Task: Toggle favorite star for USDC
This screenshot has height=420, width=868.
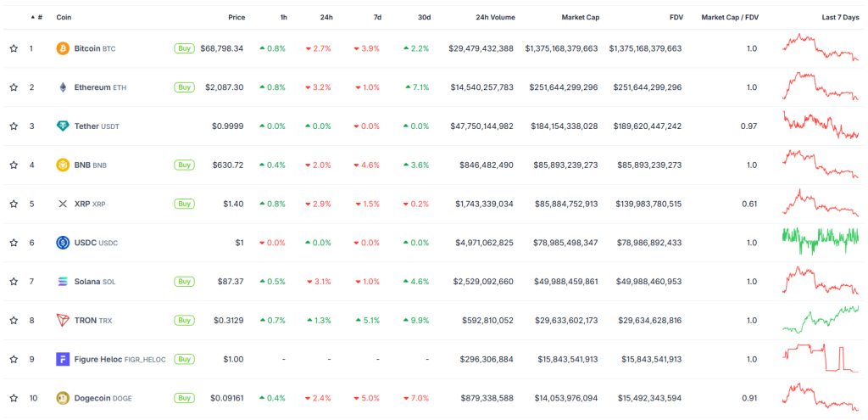Action: click(x=14, y=243)
